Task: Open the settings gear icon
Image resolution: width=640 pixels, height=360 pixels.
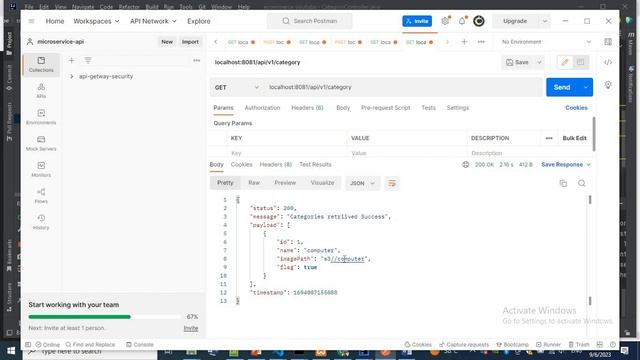Action: click(x=445, y=21)
